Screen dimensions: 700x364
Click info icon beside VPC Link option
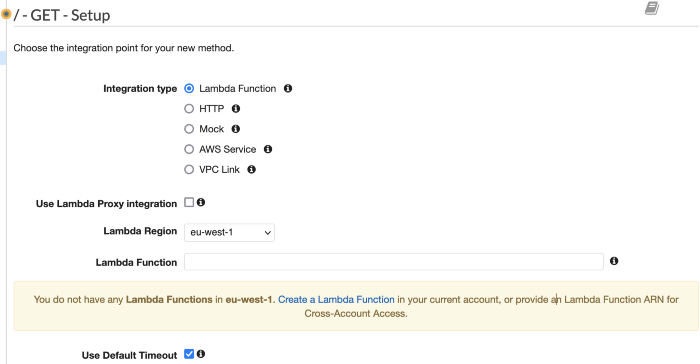pos(252,170)
